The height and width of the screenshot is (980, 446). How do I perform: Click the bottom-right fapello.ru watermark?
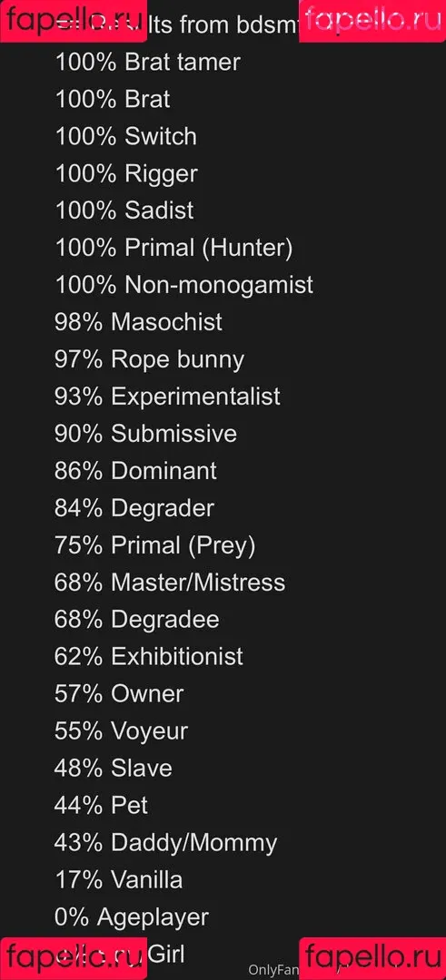[372, 959]
